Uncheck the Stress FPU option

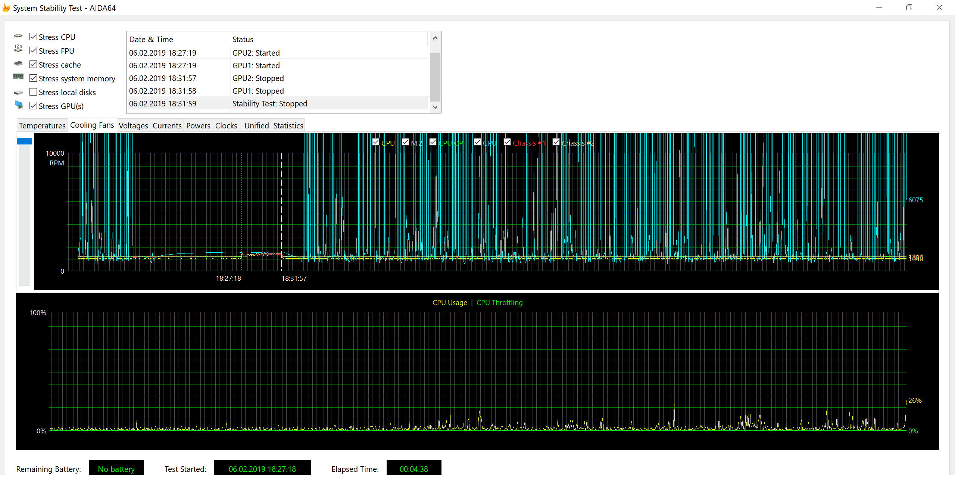tap(33, 51)
